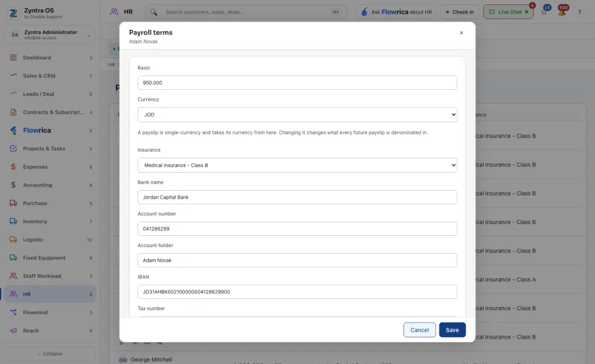Image resolution: width=595 pixels, height=364 pixels.
Task: Go to Purchase in the sidebar
Action: (x=50, y=203)
